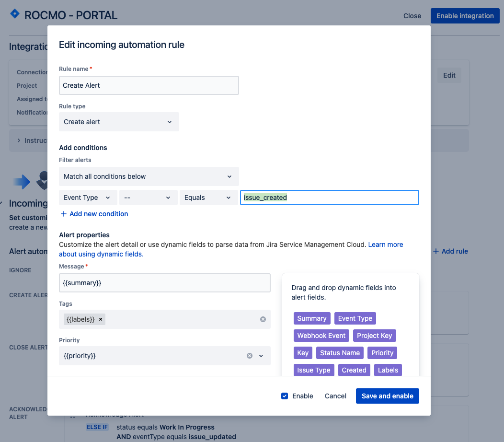504x442 pixels.
Task: Select the Key dynamic field chip
Action: coord(303,353)
